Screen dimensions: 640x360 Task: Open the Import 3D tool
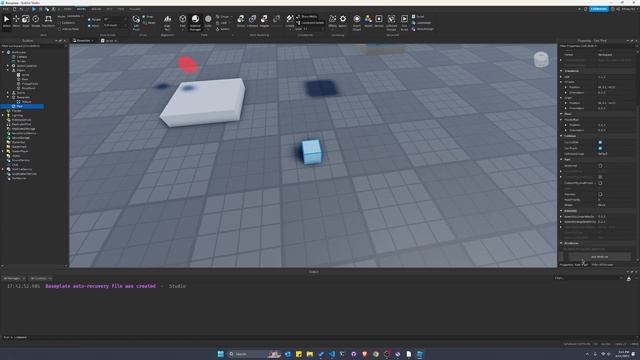point(357,23)
